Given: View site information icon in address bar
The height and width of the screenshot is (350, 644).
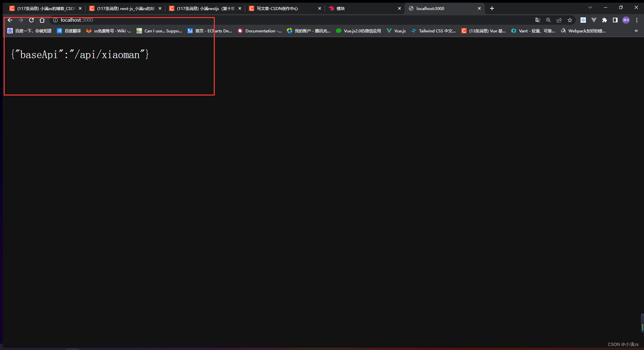Looking at the screenshot, I should click(x=55, y=20).
